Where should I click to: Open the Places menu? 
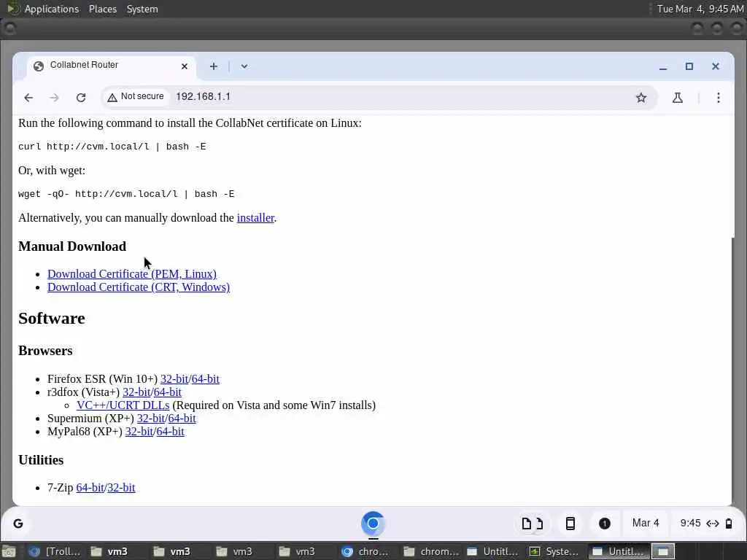point(102,9)
